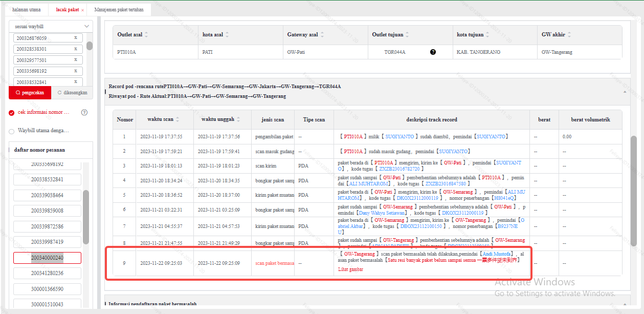Remove waybill 200338532841 from the list
Screen dimensions: 644x314
(76, 82)
